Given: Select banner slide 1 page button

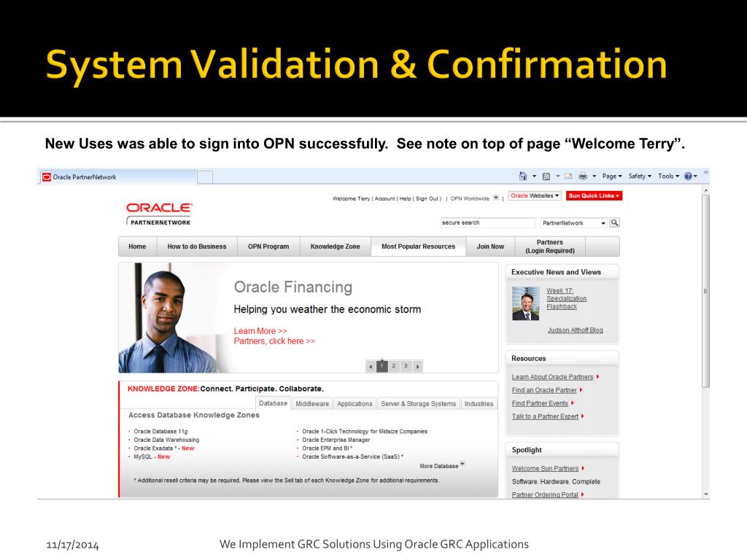Looking at the screenshot, I should (382, 366).
